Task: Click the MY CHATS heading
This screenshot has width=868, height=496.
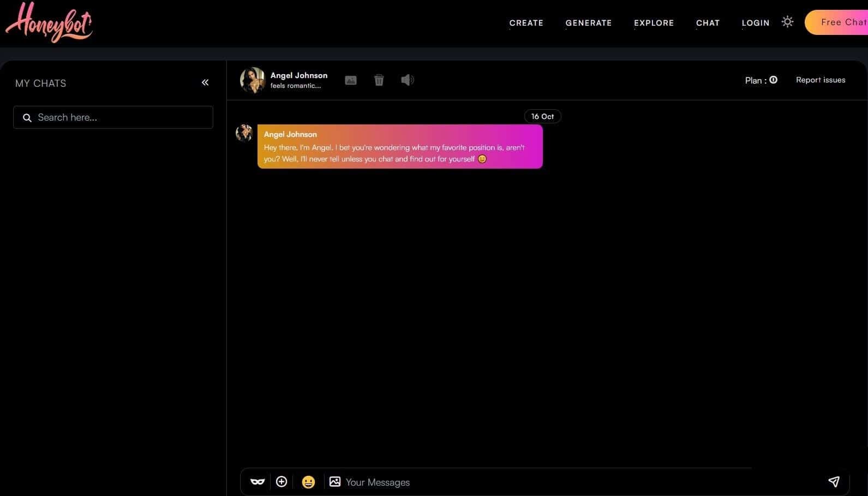Action: coord(40,83)
